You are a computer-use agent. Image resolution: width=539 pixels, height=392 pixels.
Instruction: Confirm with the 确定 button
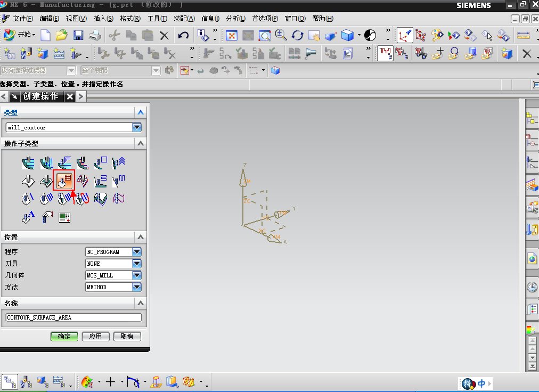tap(64, 336)
